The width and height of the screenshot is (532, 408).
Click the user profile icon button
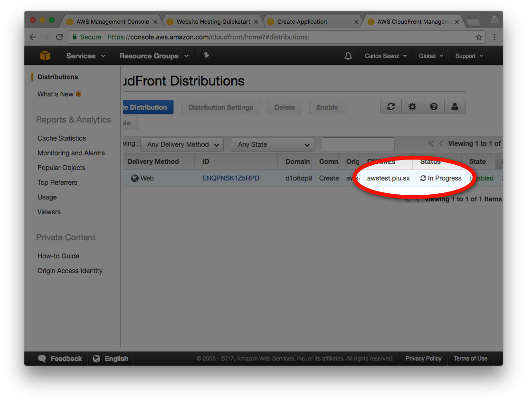455,107
